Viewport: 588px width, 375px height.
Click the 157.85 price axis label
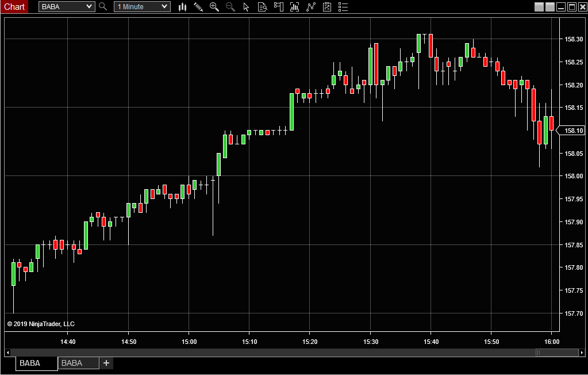(x=574, y=245)
